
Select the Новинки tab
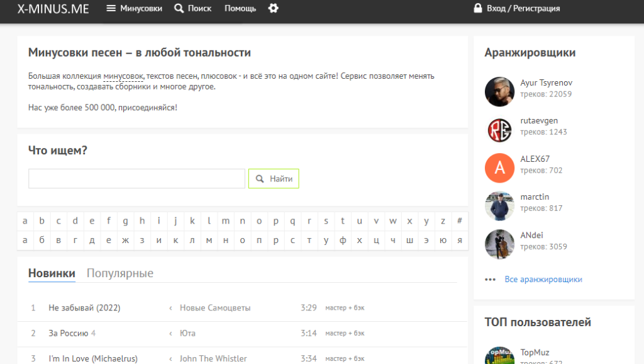52,273
